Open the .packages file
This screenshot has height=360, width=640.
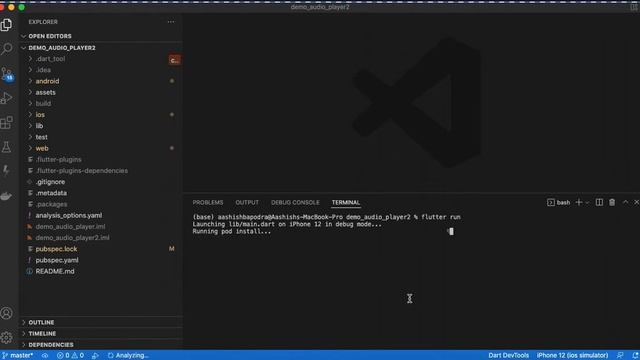tap(101, 204)
